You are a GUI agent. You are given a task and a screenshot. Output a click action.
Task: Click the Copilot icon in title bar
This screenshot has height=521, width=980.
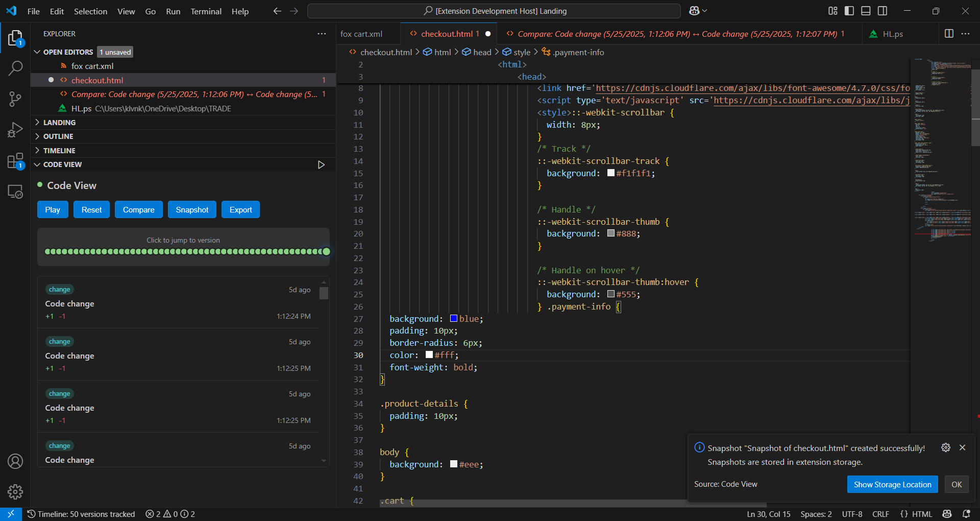pos(694,11)
